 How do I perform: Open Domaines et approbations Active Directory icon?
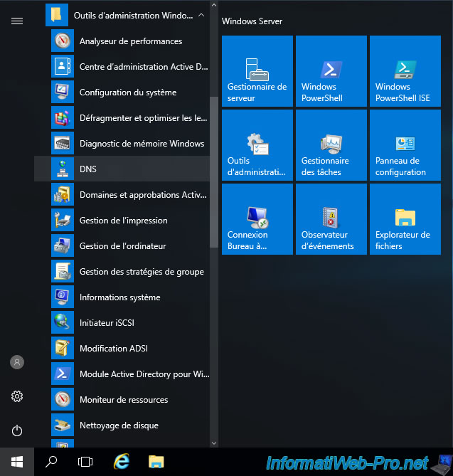point(63,194)
